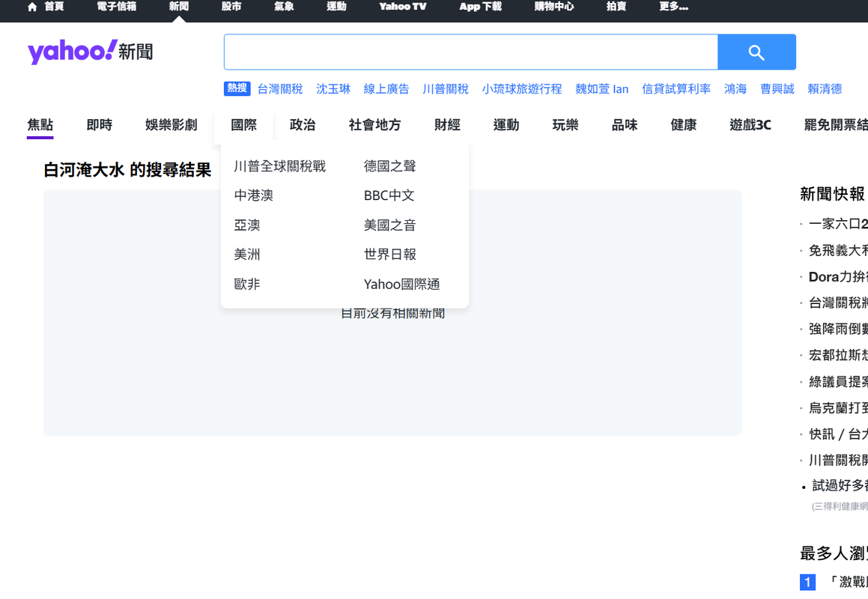
Task: Click the home icon beside 首頁
Action: (32, 7)
